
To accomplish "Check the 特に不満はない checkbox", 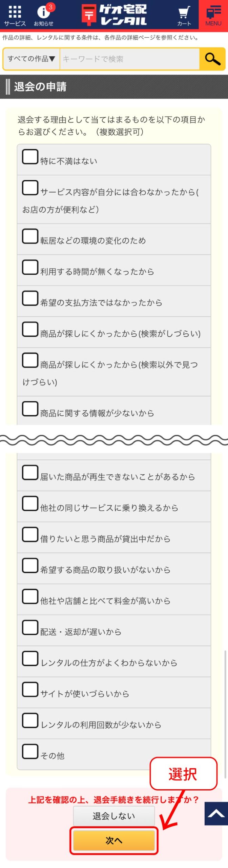I will [x=30, y=157].
